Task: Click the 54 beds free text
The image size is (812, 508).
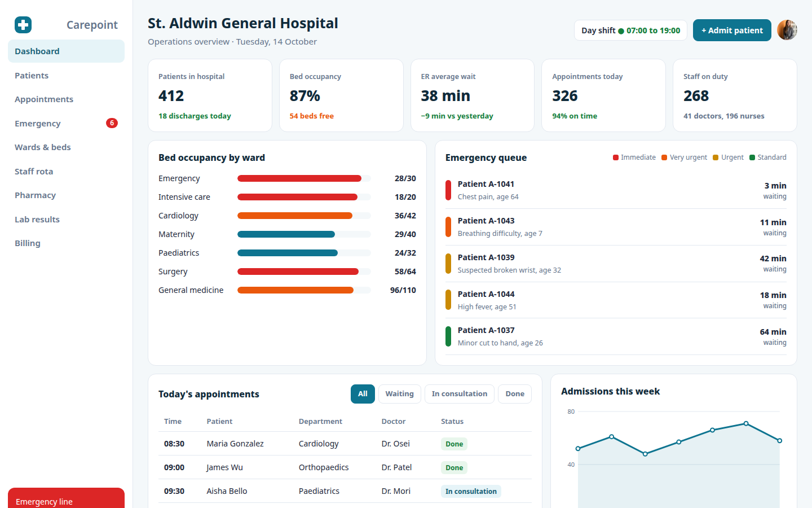Action: tap(312, 116)
